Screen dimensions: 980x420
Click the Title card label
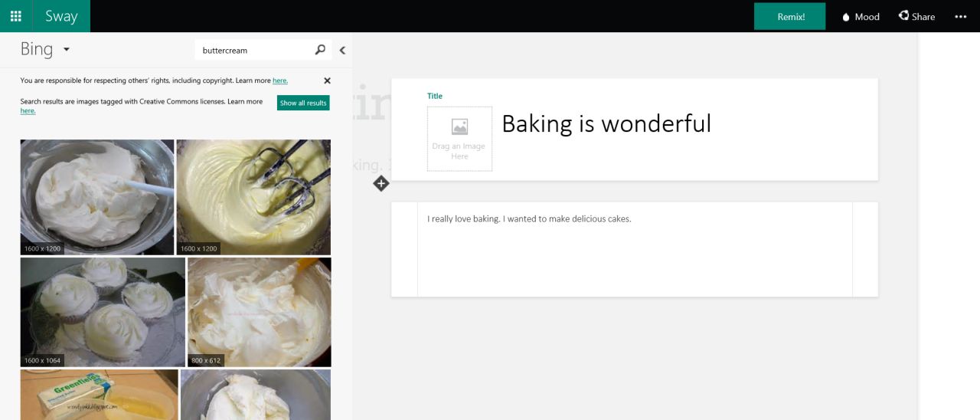pos(435,96)
